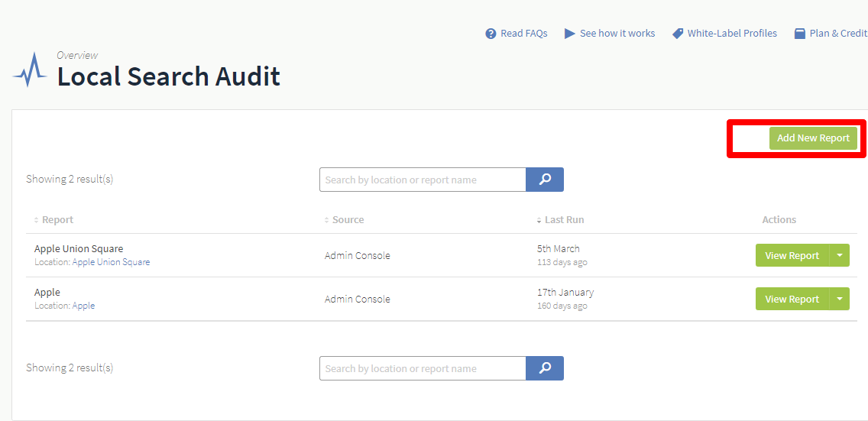Click the Add New Report button

pos(813,138)
